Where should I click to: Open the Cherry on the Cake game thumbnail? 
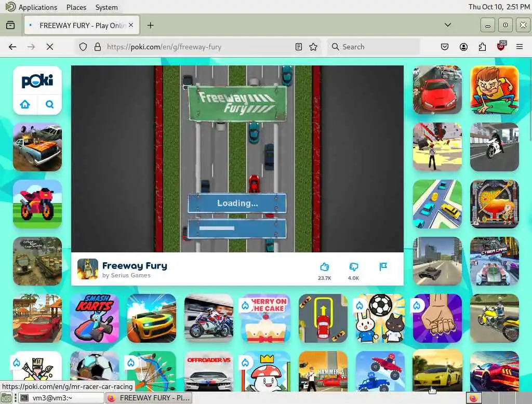pos(265,318)
